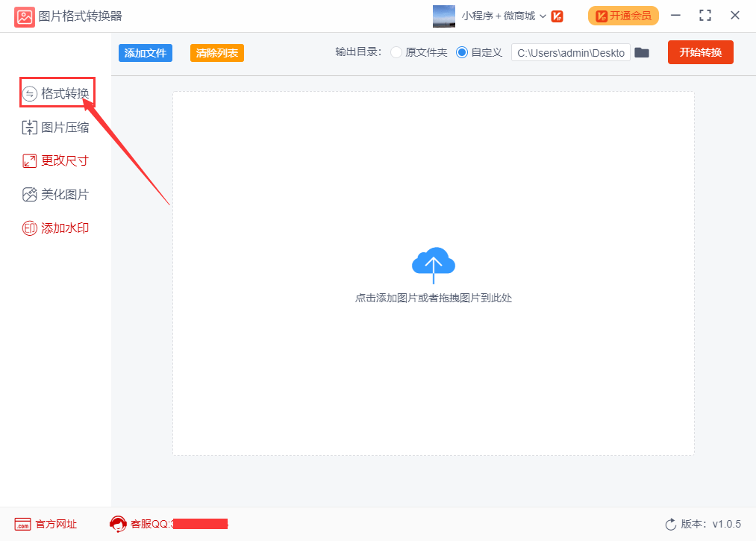The height and width of the screenshot is (541, 756).
Task: Toggle the red badge beside 微商城
Action: click(557, 15)
